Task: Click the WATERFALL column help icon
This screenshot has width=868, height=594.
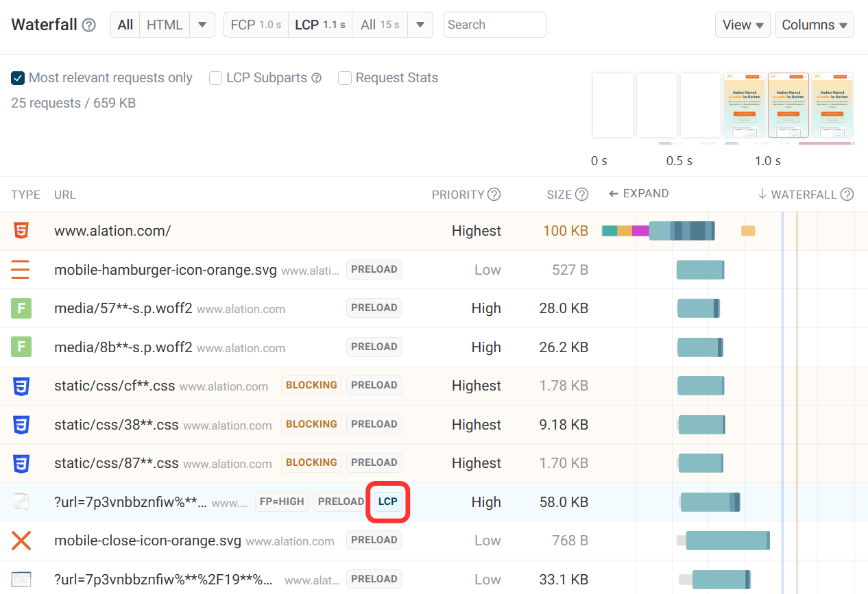Action: coord(847,195)
